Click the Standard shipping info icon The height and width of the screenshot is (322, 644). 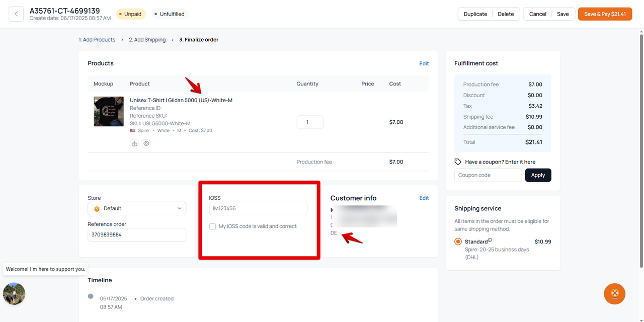(x=490, y=240)
